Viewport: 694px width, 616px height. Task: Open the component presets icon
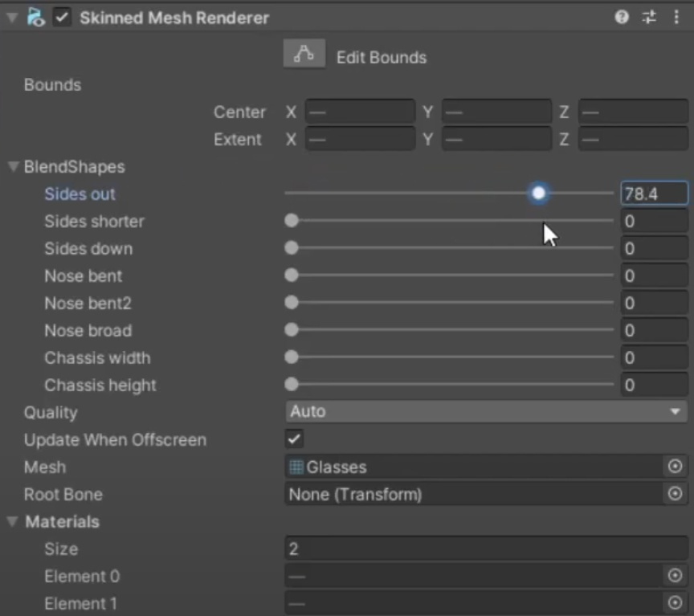click(x=649, y=17)
